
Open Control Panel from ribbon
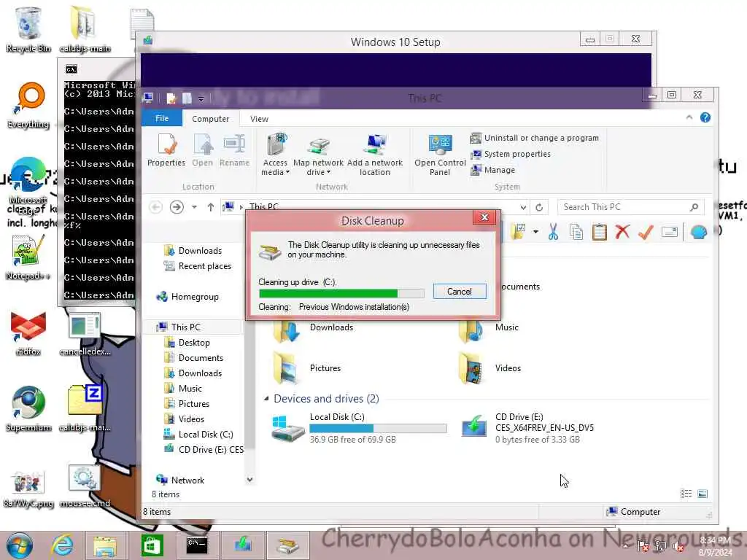(440, 155)
